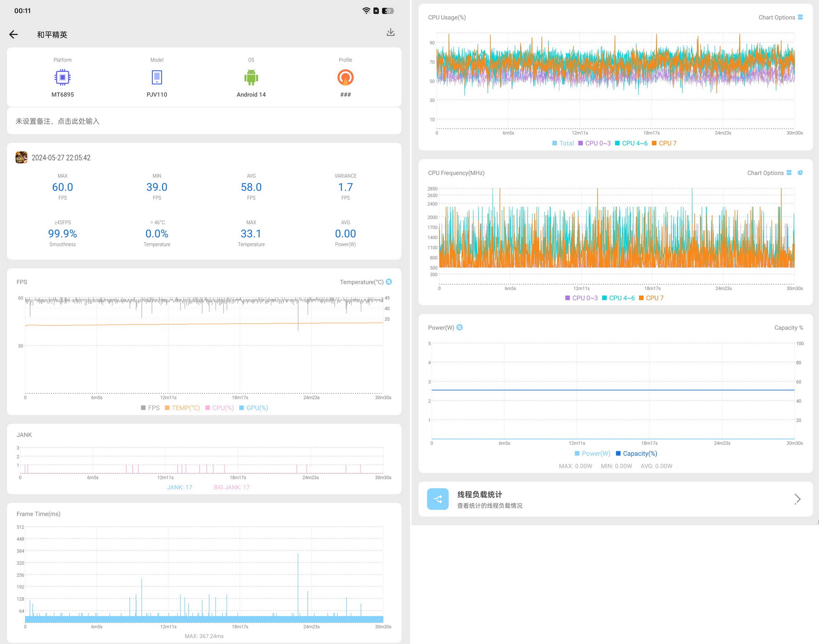Tap the PJV110 phone model icon
Viewport: 819px width, 644px height.
[x=157, y=77]
